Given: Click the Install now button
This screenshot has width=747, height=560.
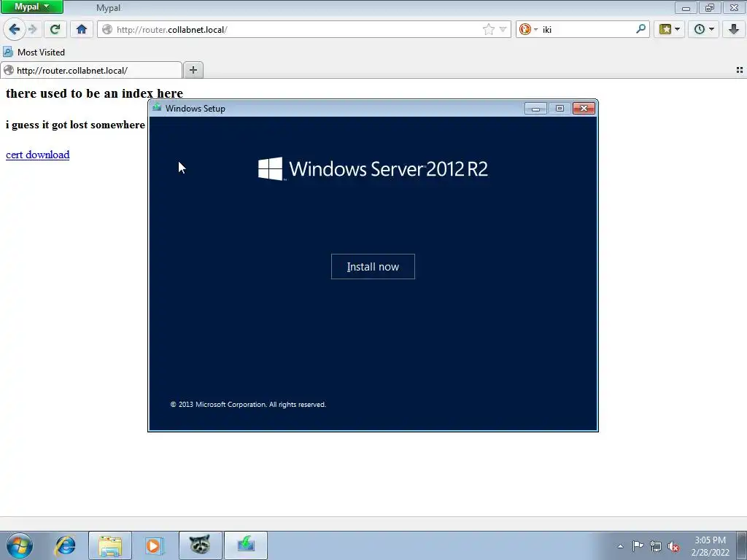Looking at the screenshot, I should click(x=373, y=267).
